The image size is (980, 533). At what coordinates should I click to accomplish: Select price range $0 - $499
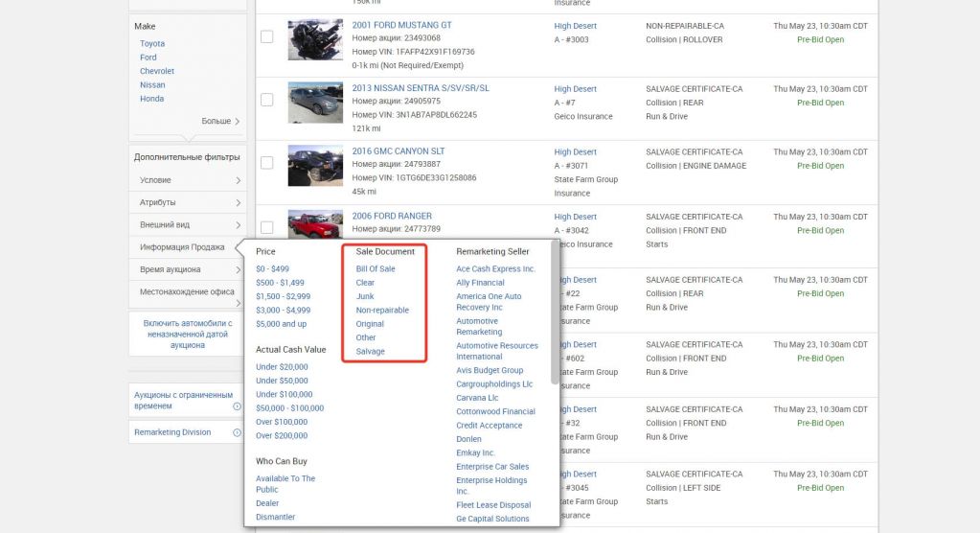pos(272,269)
